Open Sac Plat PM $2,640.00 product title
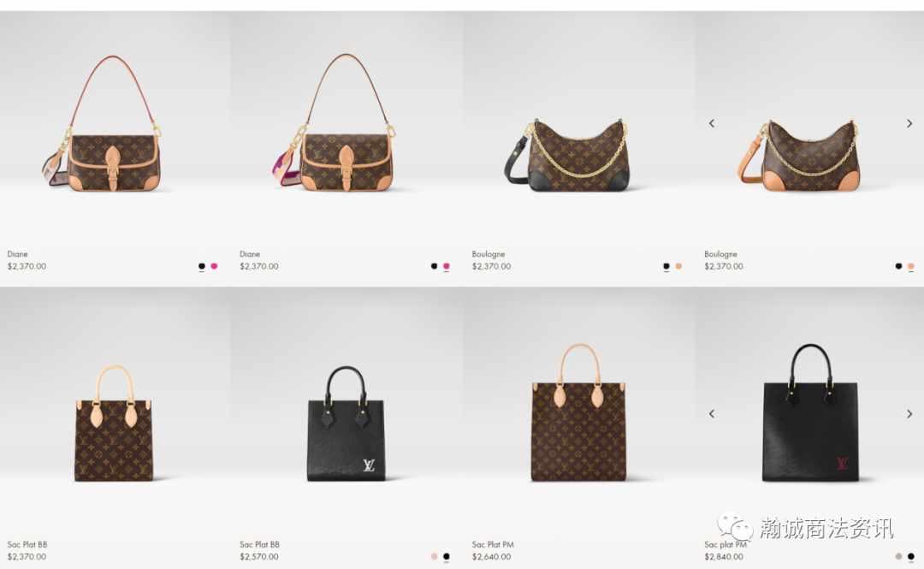924x569 pixels. tap(494, 544)
